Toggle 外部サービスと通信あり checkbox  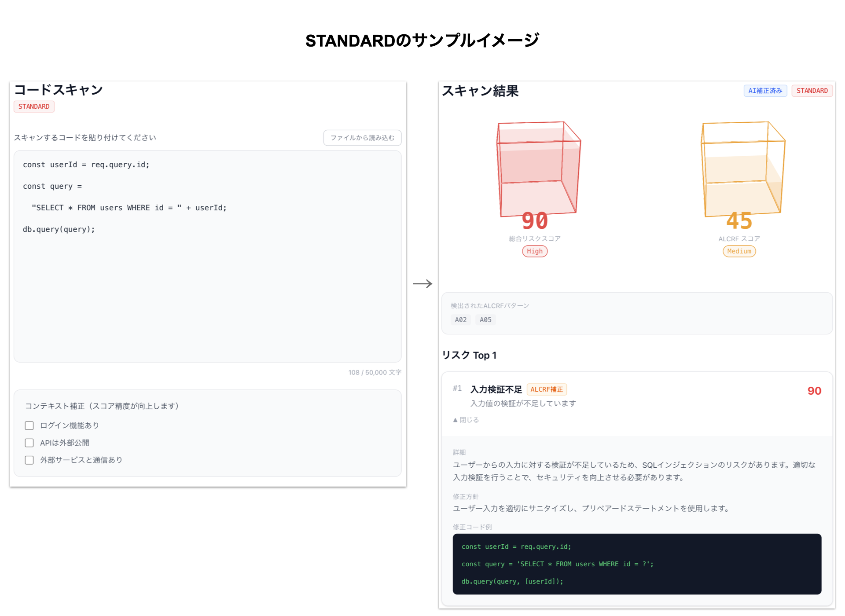coord(29,460)
